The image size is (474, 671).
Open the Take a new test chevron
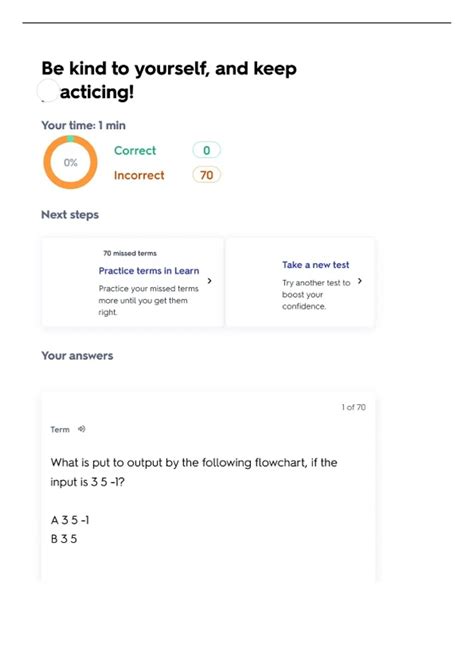point(360,281)
